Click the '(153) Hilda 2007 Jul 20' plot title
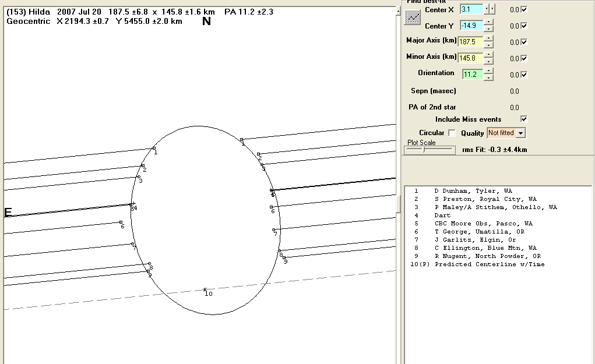The image size is (595, 364). tap(54, 12)
